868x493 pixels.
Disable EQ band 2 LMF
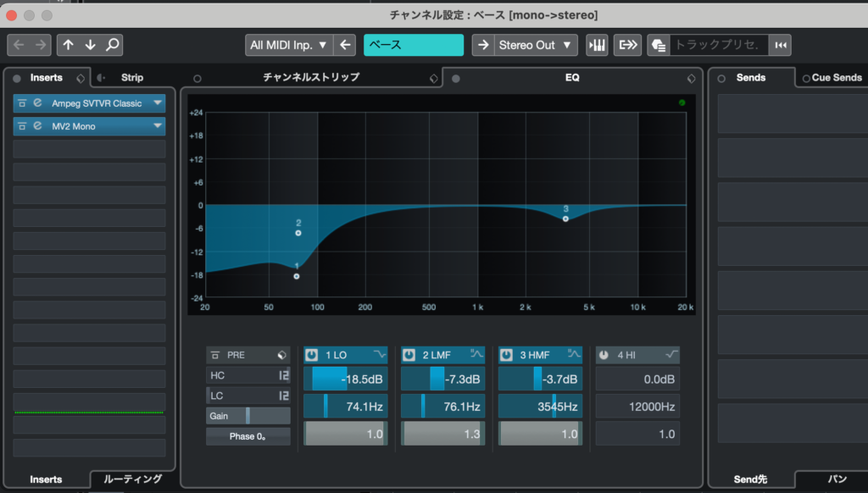(409, 355)
